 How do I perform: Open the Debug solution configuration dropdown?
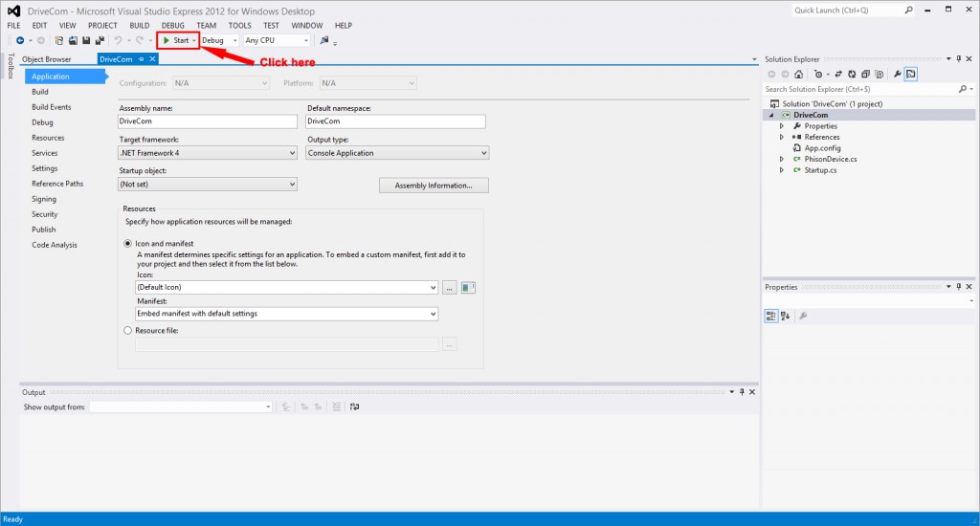tap(219, 40)
